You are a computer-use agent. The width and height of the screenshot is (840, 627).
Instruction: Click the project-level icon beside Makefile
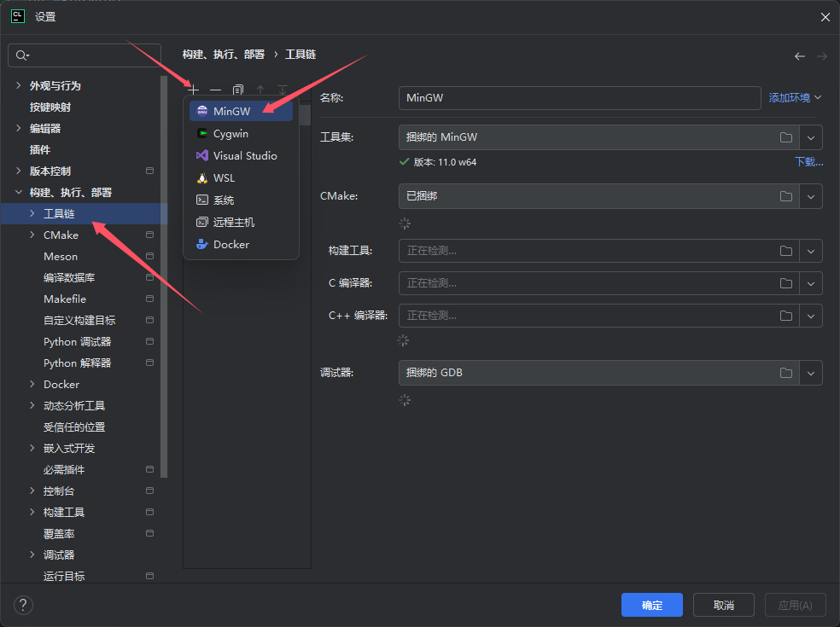150,299
